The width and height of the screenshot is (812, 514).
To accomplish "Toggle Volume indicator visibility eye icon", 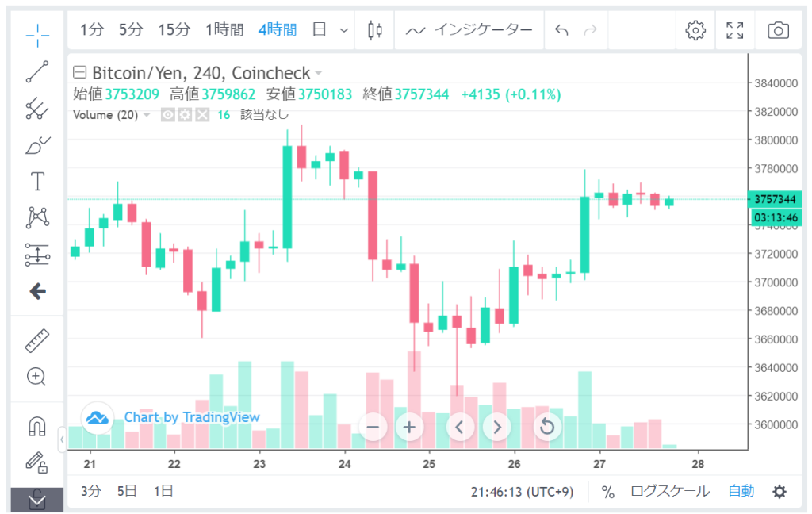I will 168,115.
